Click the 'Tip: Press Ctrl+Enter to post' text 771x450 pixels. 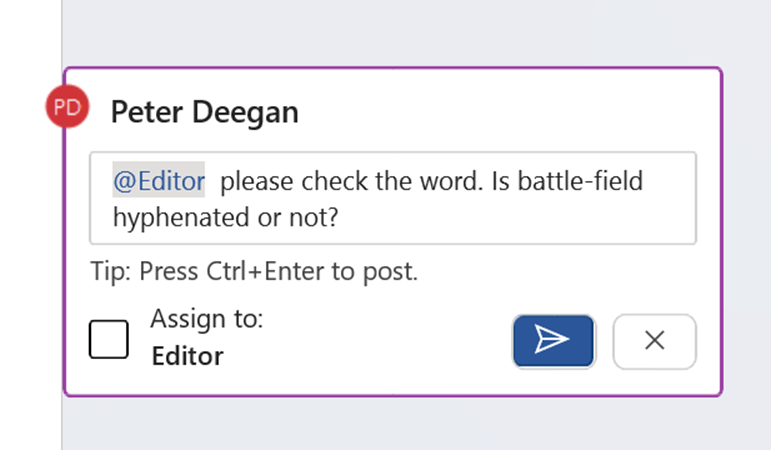pos(253,271)
